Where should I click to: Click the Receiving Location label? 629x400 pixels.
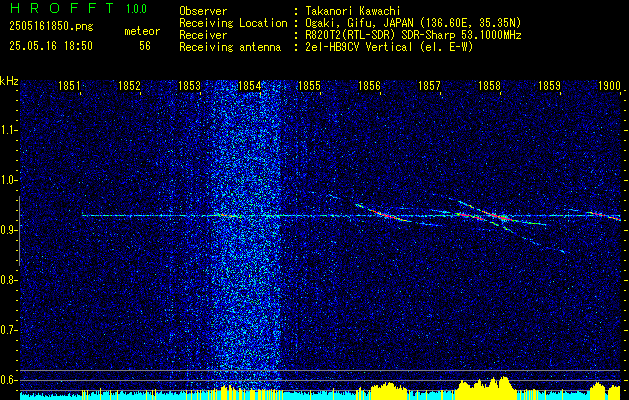233,23
